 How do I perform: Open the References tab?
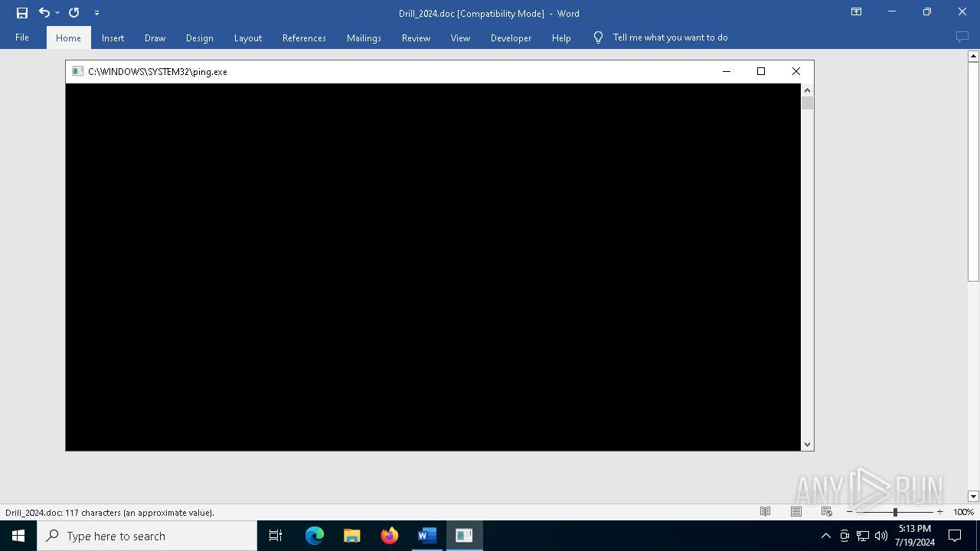(304, 37)
